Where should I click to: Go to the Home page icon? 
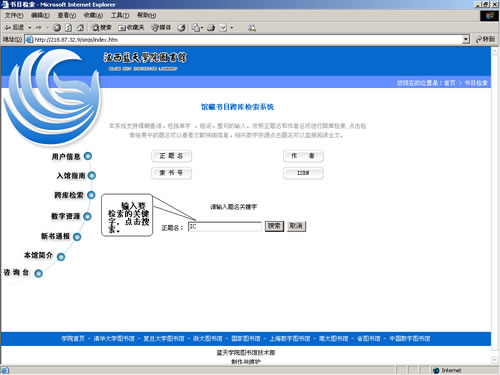point(80,28)
